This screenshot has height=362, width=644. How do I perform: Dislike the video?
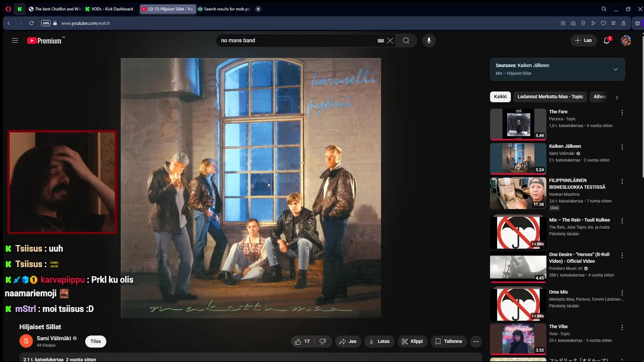[323, 341]
